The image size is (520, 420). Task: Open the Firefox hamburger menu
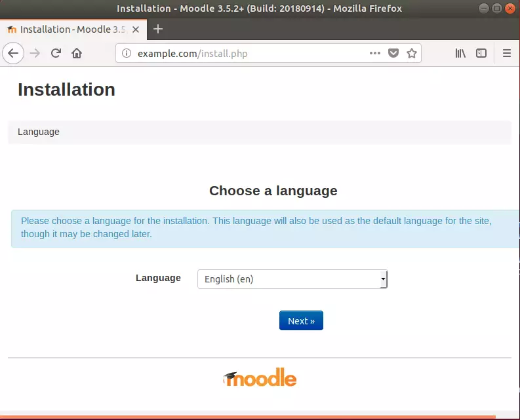point(506,53)
